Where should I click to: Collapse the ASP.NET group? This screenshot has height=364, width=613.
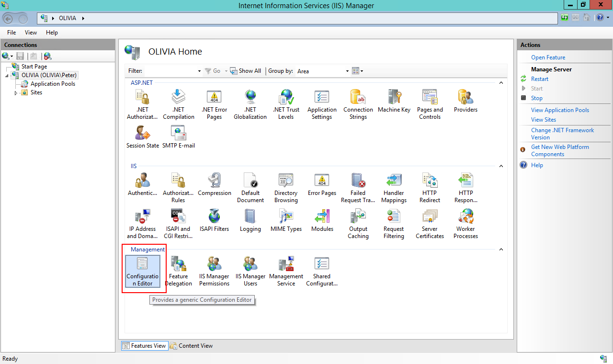tap(501, 83)
